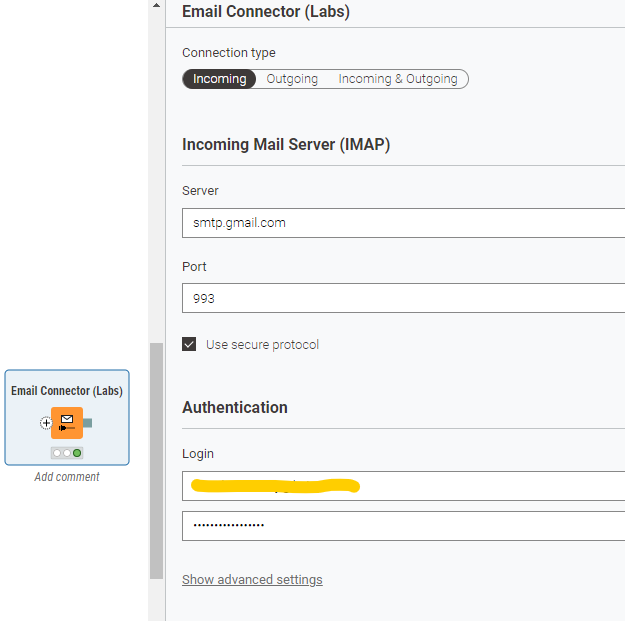Click the orange Email Connector node icon
Image resolution: width=625 pixels, height=621 pixels.
pyautogui.click(x=67, y=423)
